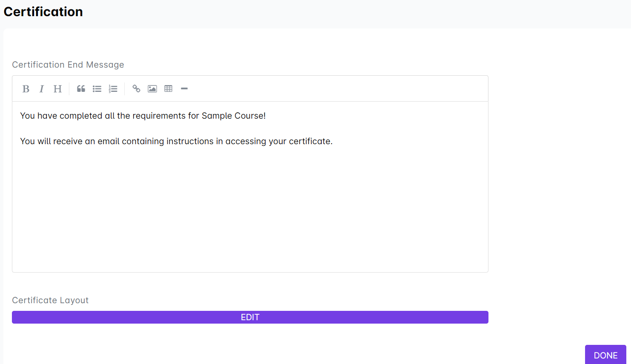The height and width of the screenshot is (364, 631).
Task: Click the 'Certification End Message' label
Action: pos(68,65)
